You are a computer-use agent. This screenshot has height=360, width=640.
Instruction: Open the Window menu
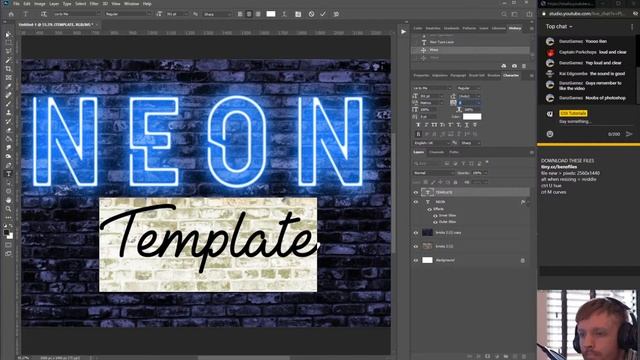[131, 4]
